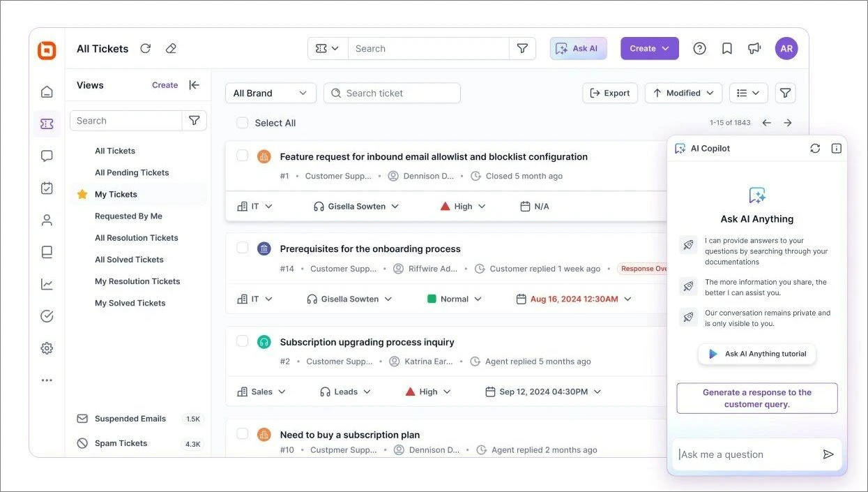Viewport: 868px width, 492px height.
Task: Open the AR user avatar
Action: 786,48
